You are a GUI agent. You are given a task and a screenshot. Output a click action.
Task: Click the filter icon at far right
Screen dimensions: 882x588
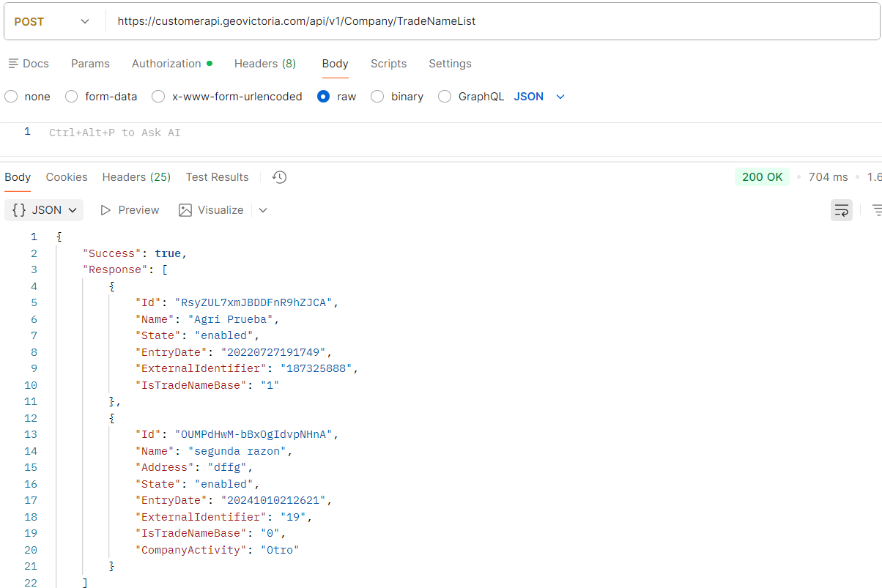(876, 210)
